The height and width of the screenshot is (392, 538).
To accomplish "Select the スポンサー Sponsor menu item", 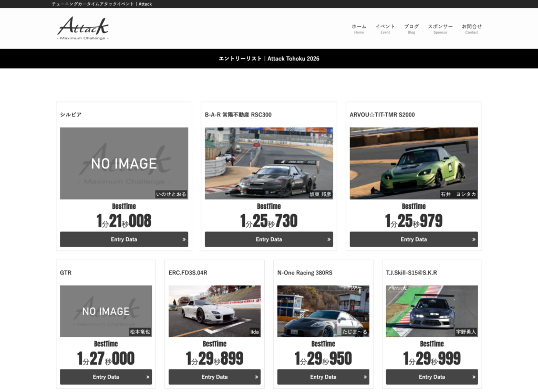I will click(440, 29).
